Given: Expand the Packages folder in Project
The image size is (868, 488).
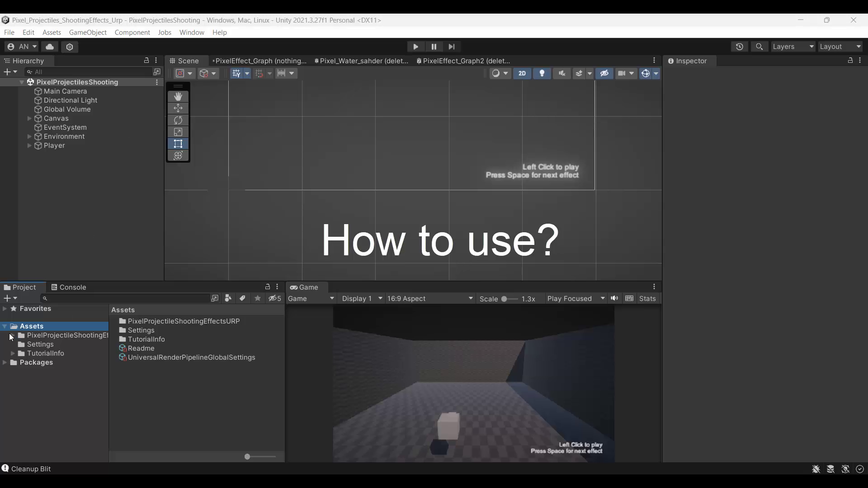Looking at the screenshot, I should pos(5,362).
